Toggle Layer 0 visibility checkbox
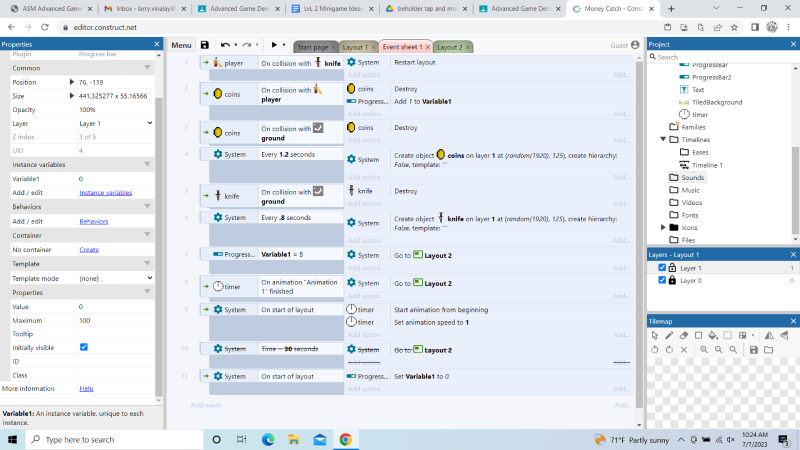 pos(661,281)
